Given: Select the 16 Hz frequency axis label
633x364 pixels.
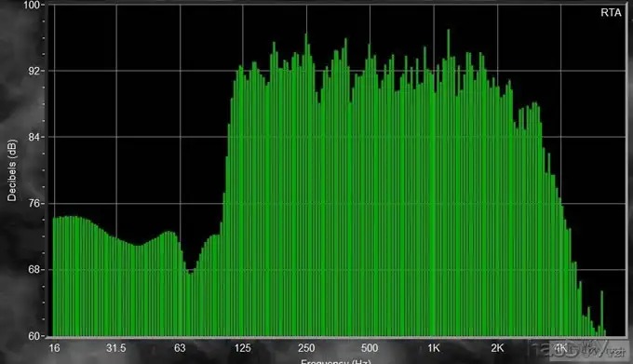Looking at the screenshot, I should pyautogui.click(x=54, y=348).
